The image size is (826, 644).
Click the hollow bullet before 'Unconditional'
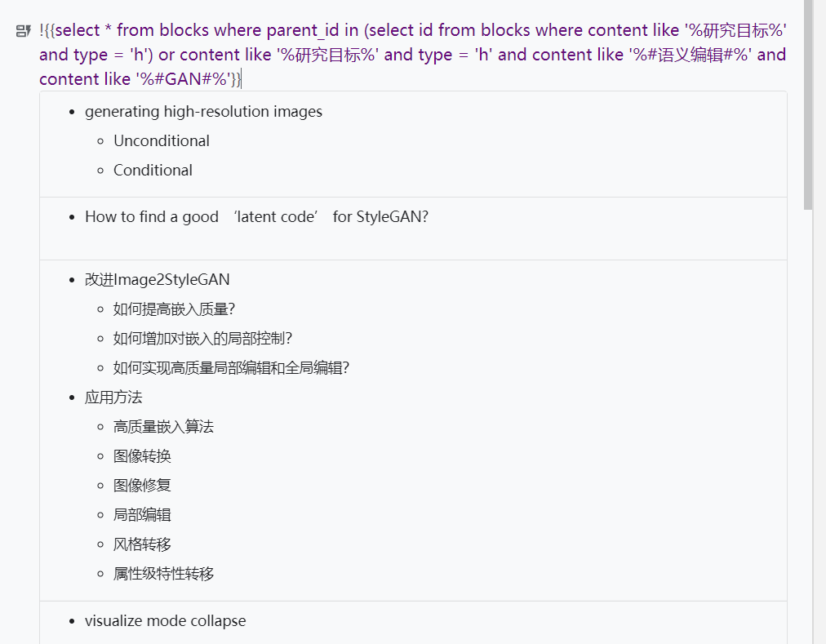[x=100, y=141]
